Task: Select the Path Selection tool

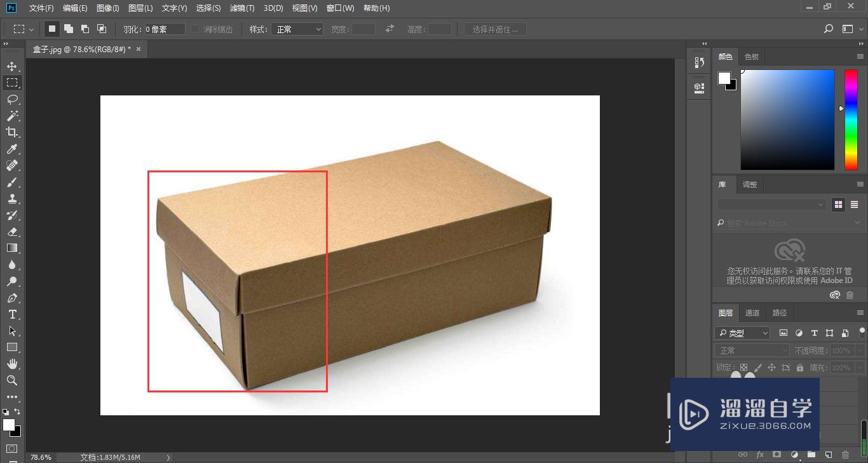Action: pos(12,331)
